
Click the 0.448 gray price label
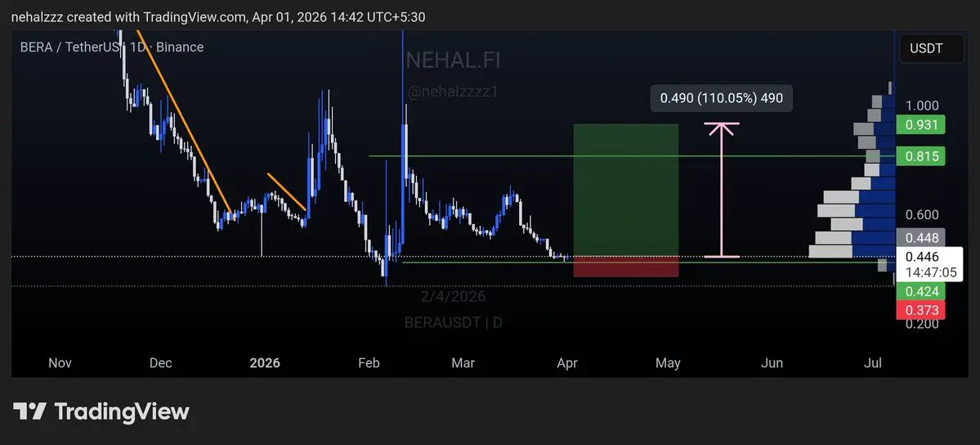click(920, 237)
